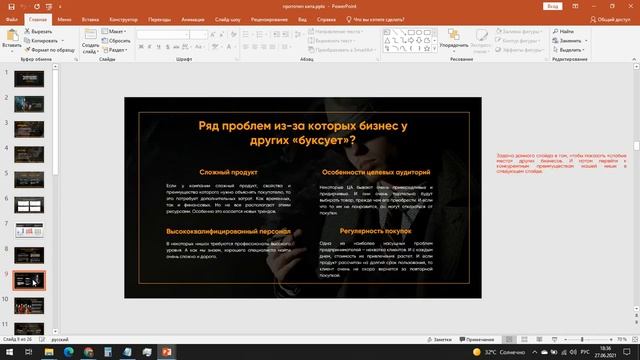Open the Section (Раздел) dropdown
Viewport: 640px width, 360px height.
pos(115,50)
